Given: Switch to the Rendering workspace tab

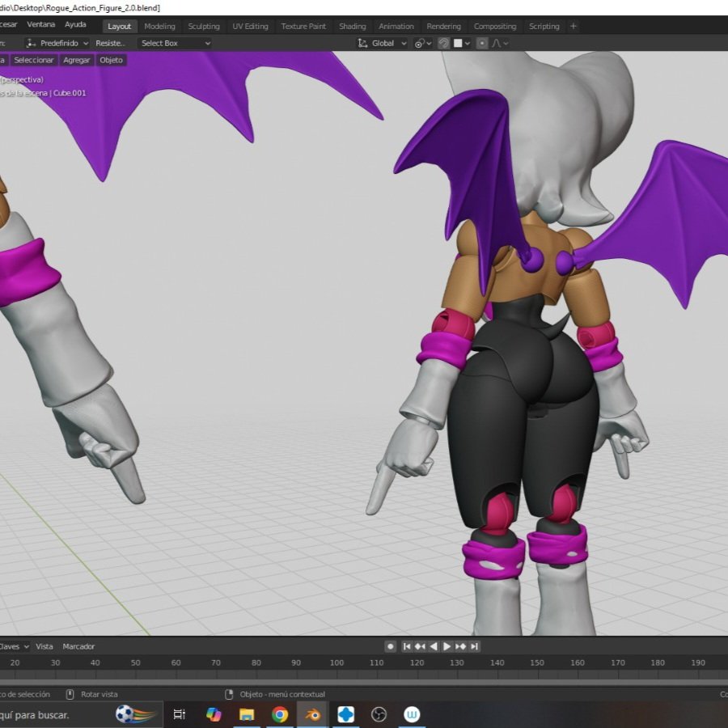Looking at the screenshot, I should 444,27.
